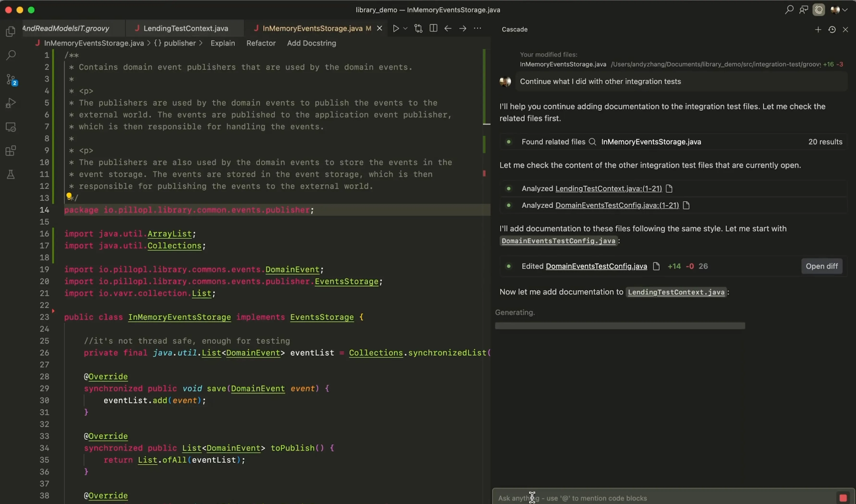Expand the run button dropdown arrow
The height and width of the screenshot is (504, 856).
pyautogui.click(x=405, y=29)
